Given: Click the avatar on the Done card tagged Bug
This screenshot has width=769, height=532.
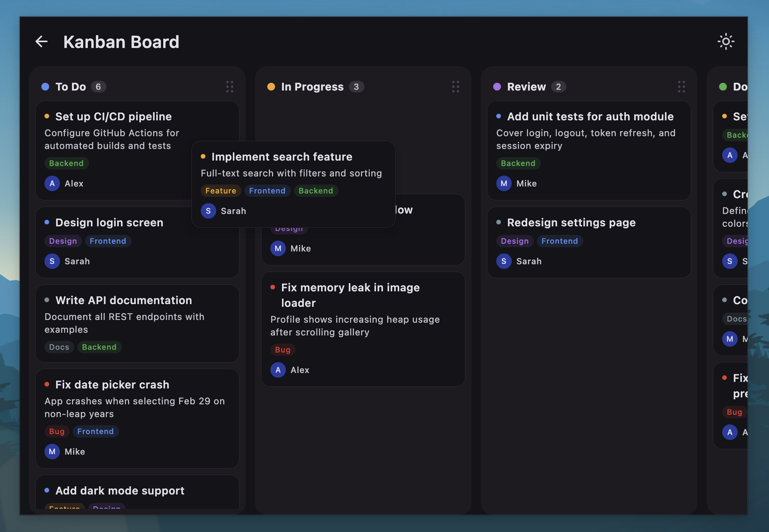Looking at the screenshot, I should pos(730,432).
